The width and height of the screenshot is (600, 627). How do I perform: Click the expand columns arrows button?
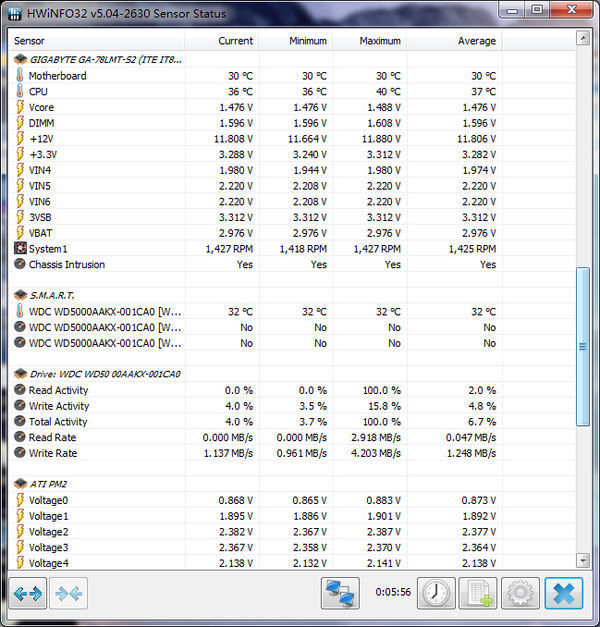(28, 593)
